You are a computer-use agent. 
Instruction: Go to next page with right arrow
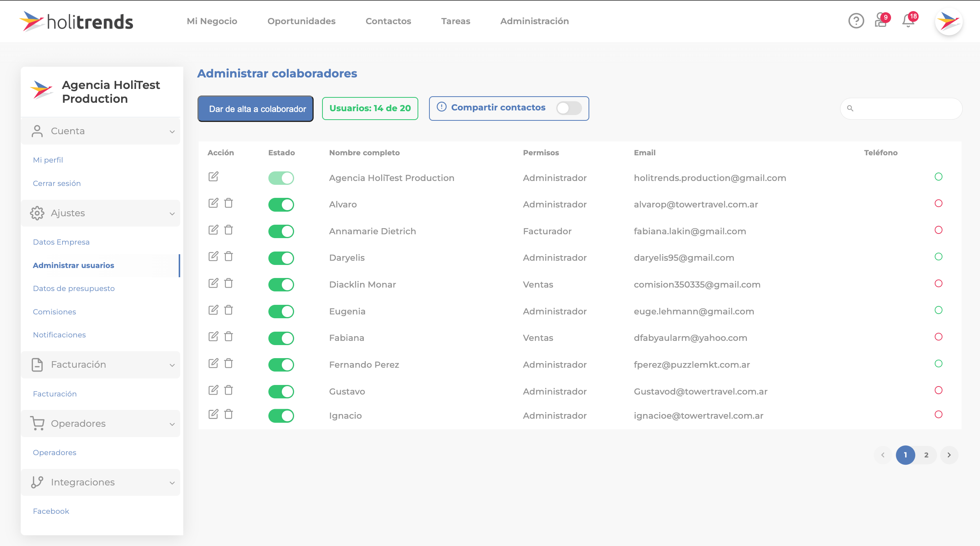tap(949, 455)
